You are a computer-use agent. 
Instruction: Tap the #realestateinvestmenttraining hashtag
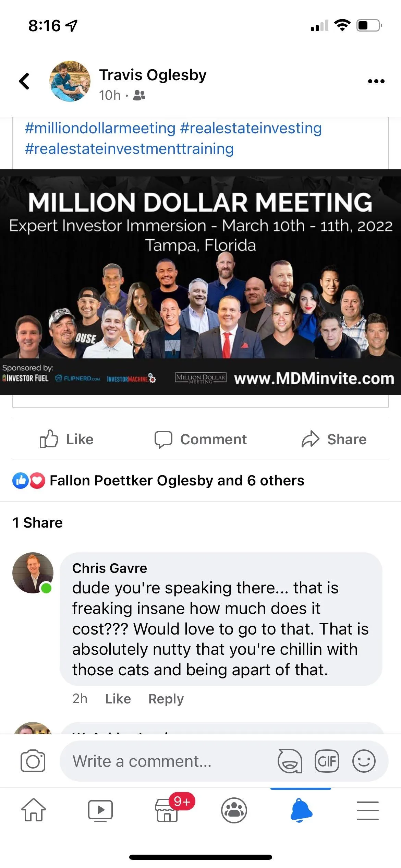(129, 149)
